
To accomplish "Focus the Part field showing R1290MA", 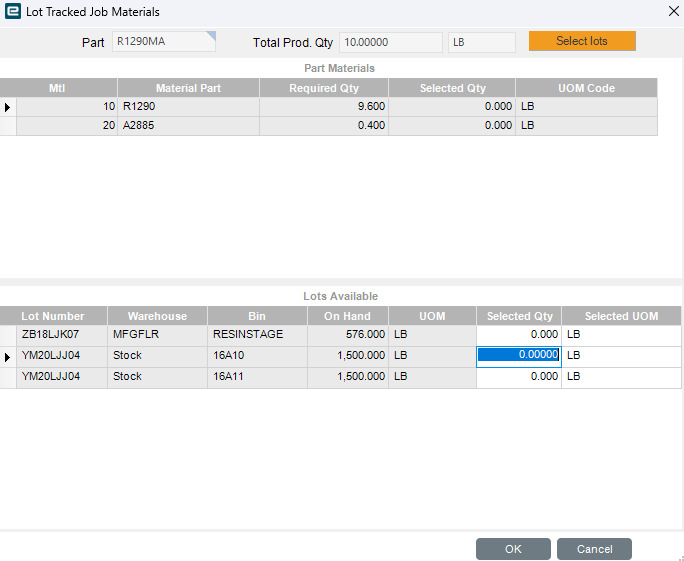I will pos(164,42).
